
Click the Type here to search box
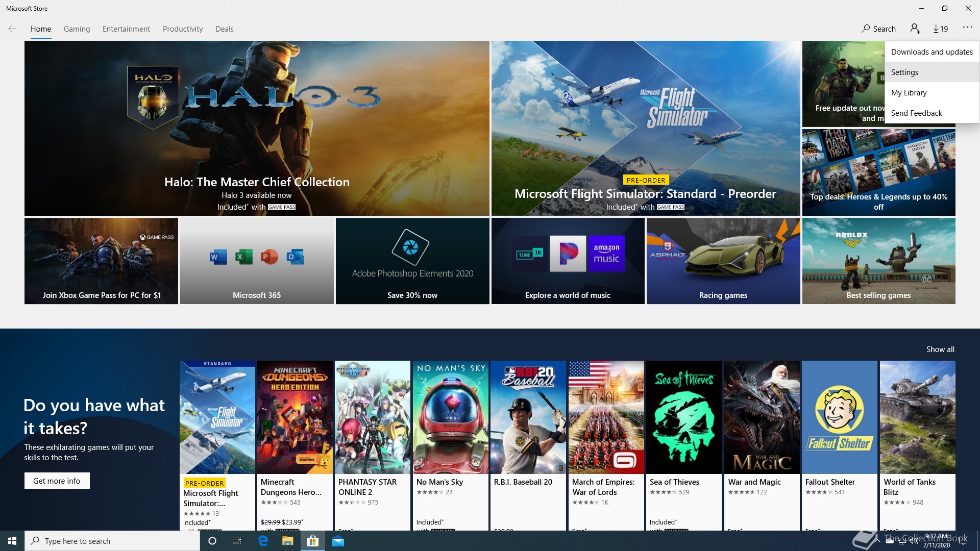112,541
